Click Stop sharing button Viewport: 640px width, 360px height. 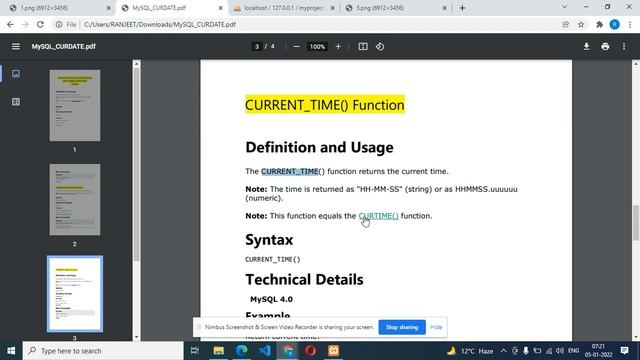coord(402,327)
